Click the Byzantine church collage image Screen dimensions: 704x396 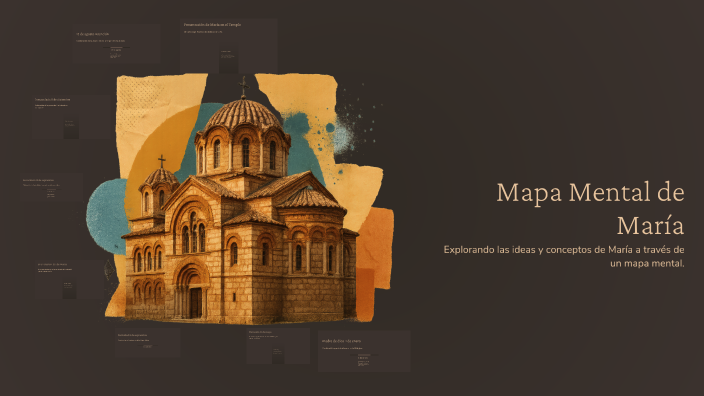(240, 198)
